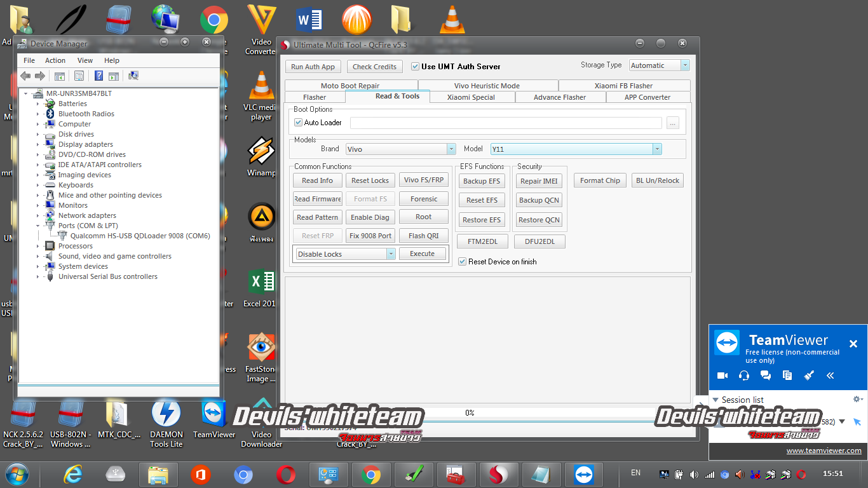Click Scan for hardware changes icon
This screenshot has width=868, height=488.
(x=133, y=76)
